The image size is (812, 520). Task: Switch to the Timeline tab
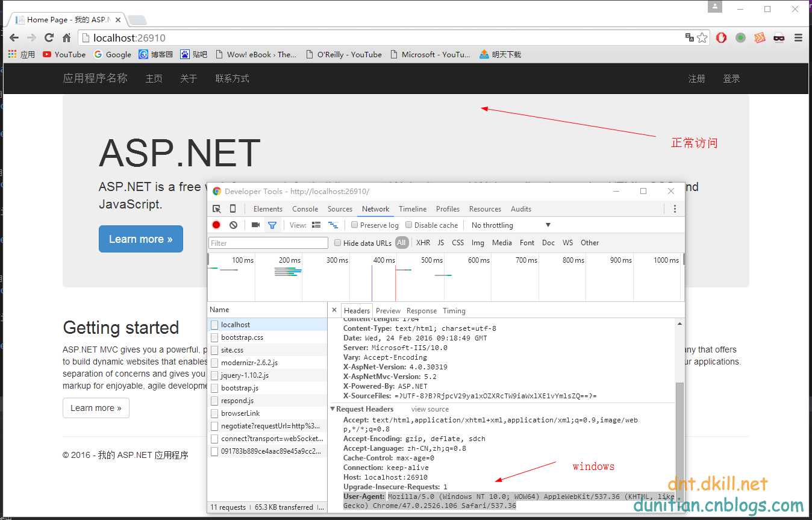click(413, 208)
